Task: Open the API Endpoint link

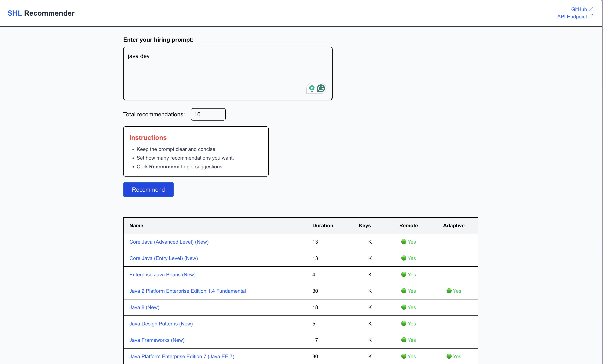Action: click(x=572, y=16)
